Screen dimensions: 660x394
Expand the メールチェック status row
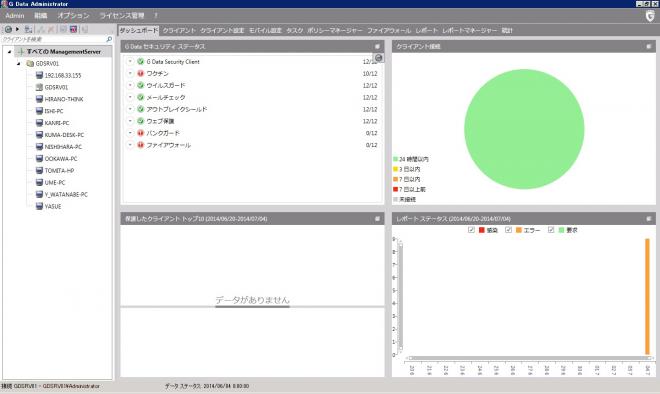pyautogui.click(x=130, y=97)
